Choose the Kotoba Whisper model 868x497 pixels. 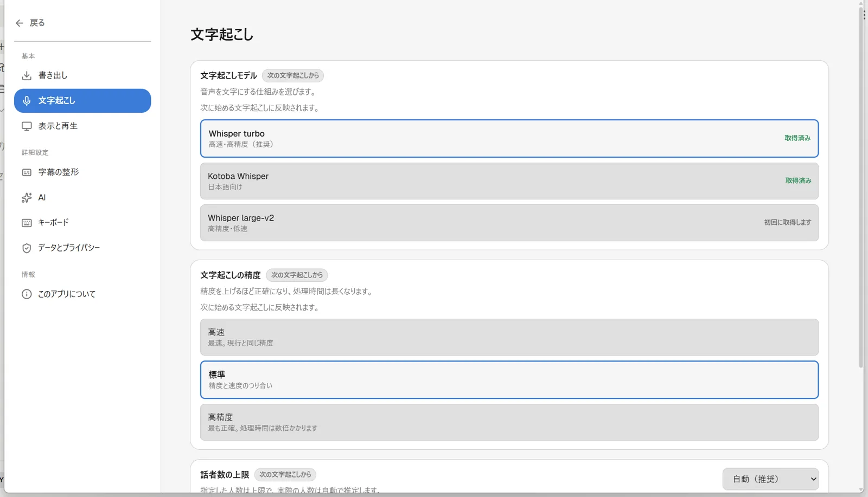tap(509, 181)
